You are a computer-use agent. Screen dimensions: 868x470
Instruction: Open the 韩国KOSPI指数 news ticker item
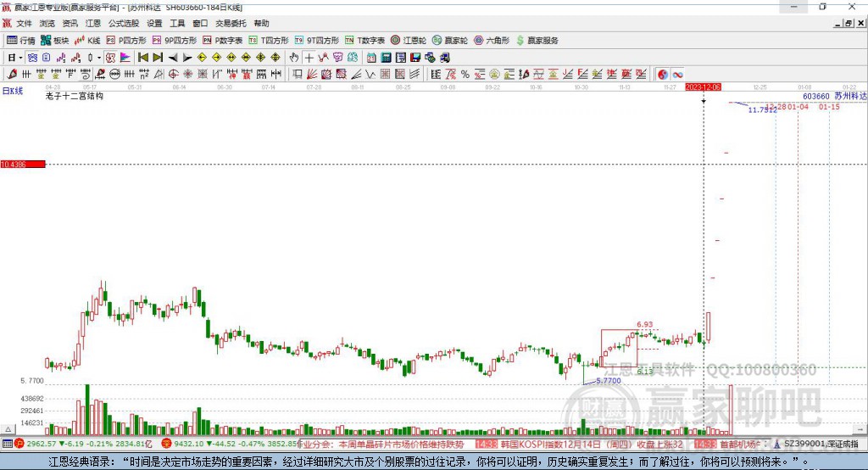tap(592, 445)
